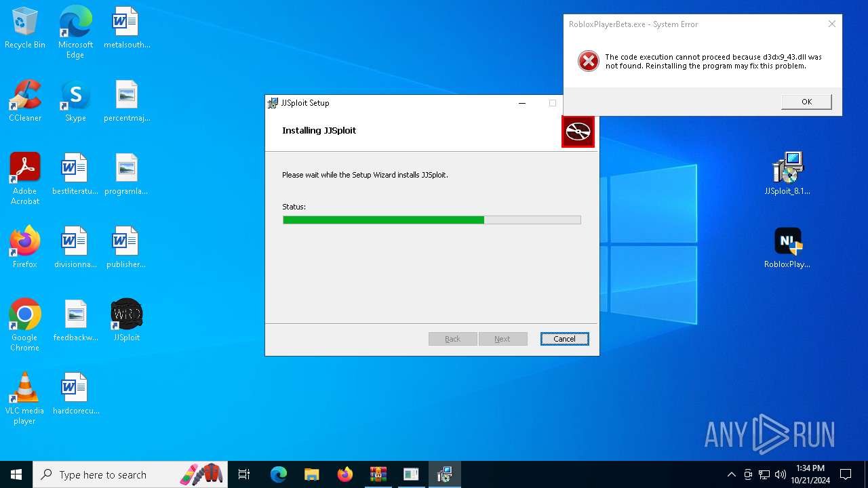Open the hardcorecu Word document
The width and height of the screenshot is (868, 488).
tap(75, 394)
